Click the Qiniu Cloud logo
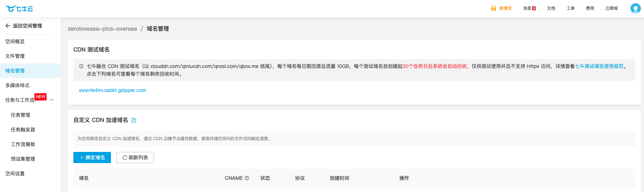The height and width of the screenshot is (192, 644). click(x=19, y=8)
